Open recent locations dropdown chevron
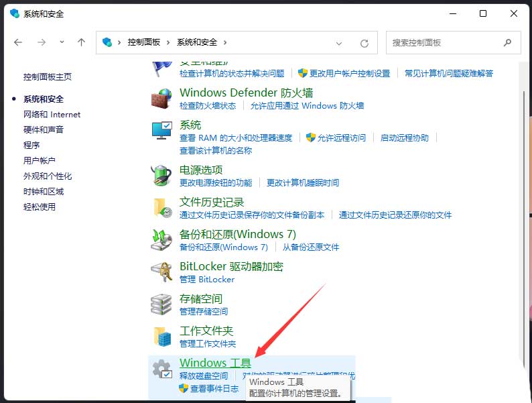Viewport: 532px width, 403px height. coord(62,42)
